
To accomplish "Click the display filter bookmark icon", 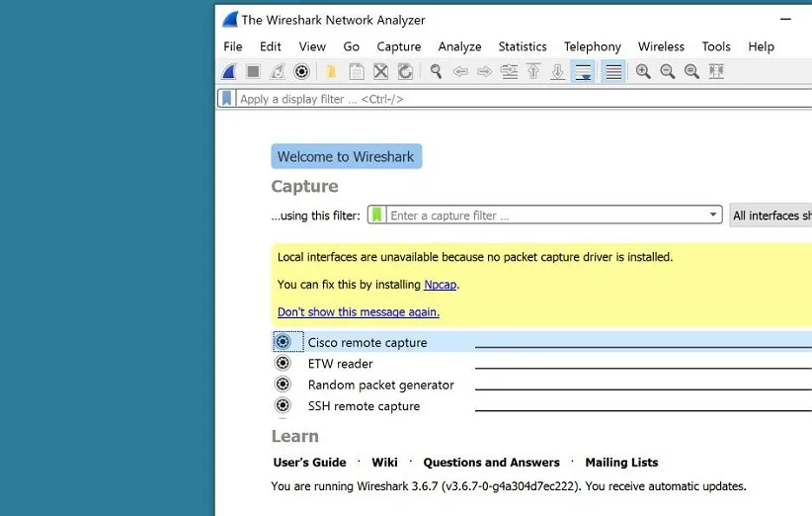I will click(227, 99).
